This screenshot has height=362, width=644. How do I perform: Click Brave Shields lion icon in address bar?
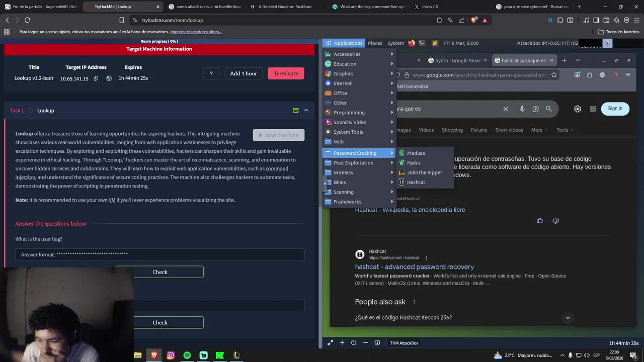click(474, 20)
